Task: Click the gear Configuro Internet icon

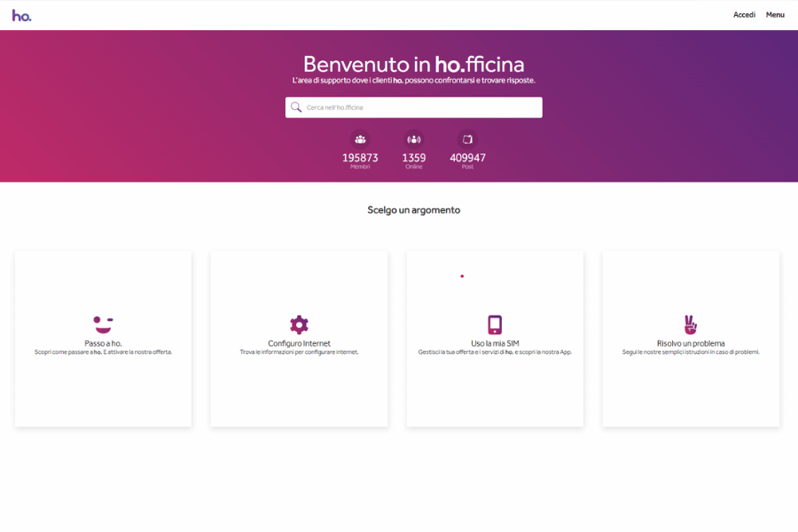Action: click(300, 325)
